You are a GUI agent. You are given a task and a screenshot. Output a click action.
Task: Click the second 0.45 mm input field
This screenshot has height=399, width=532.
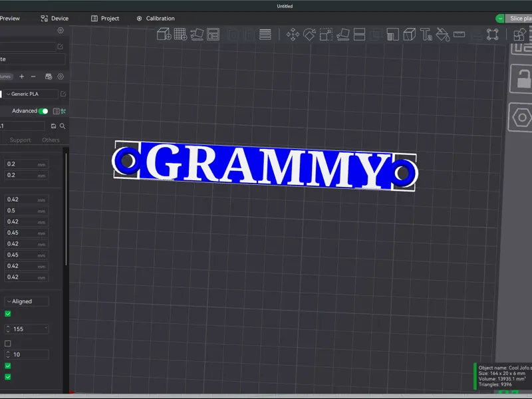point(27,255)
